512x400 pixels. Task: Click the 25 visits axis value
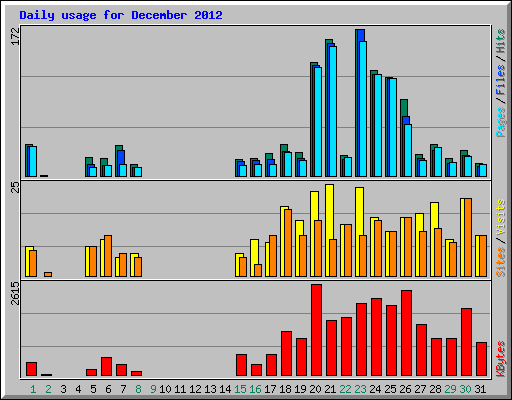click(x=15, y=187)
